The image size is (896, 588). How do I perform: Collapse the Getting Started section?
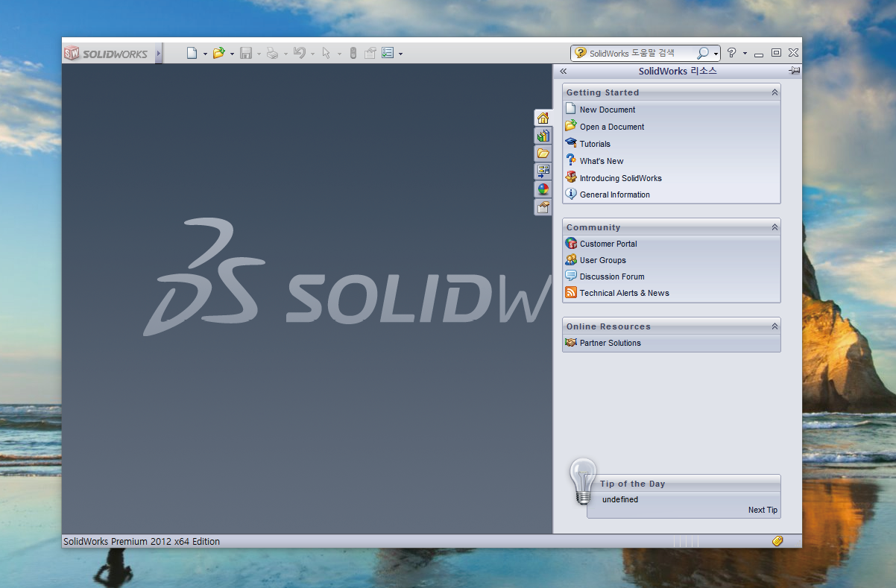(x=774, y=92)
